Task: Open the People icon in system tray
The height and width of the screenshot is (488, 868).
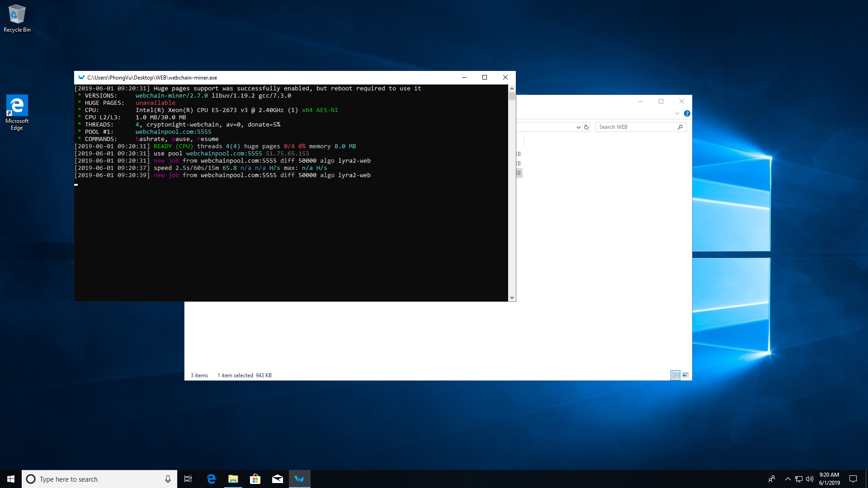Action: 772,479
